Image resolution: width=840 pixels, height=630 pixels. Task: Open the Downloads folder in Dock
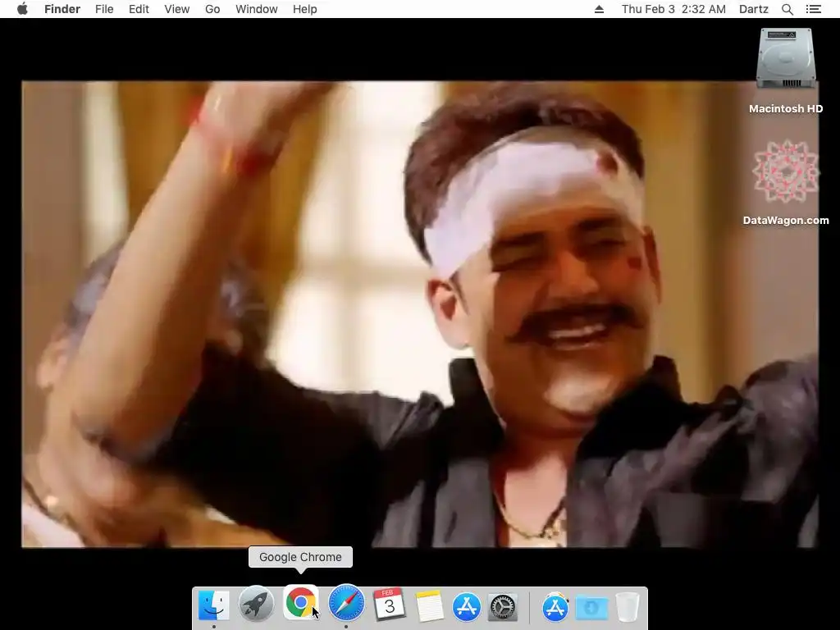point(591,608)
